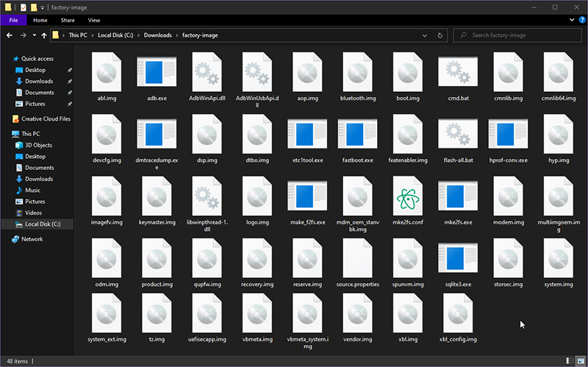Open the Windows help question mark
Image resolution: width=588 pixels, height=367 pixels.
pyautogui.click(x=582, y=20)
